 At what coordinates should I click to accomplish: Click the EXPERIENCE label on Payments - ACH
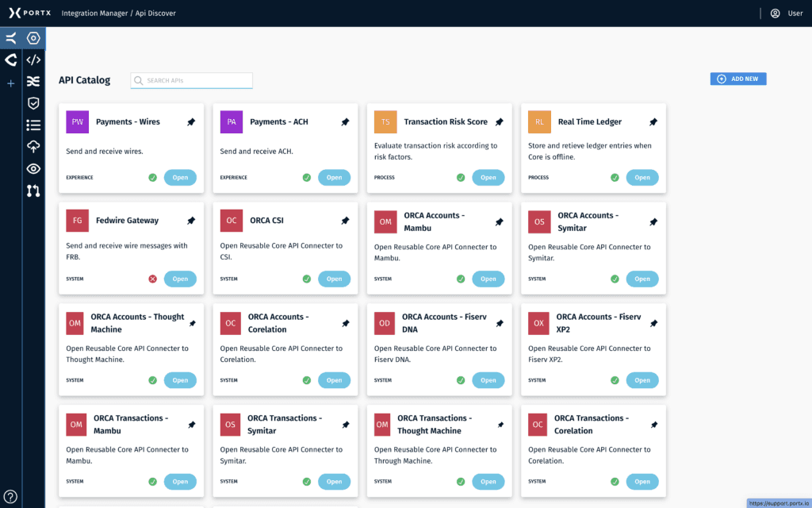pyautogui.click(x=234, y=177)
